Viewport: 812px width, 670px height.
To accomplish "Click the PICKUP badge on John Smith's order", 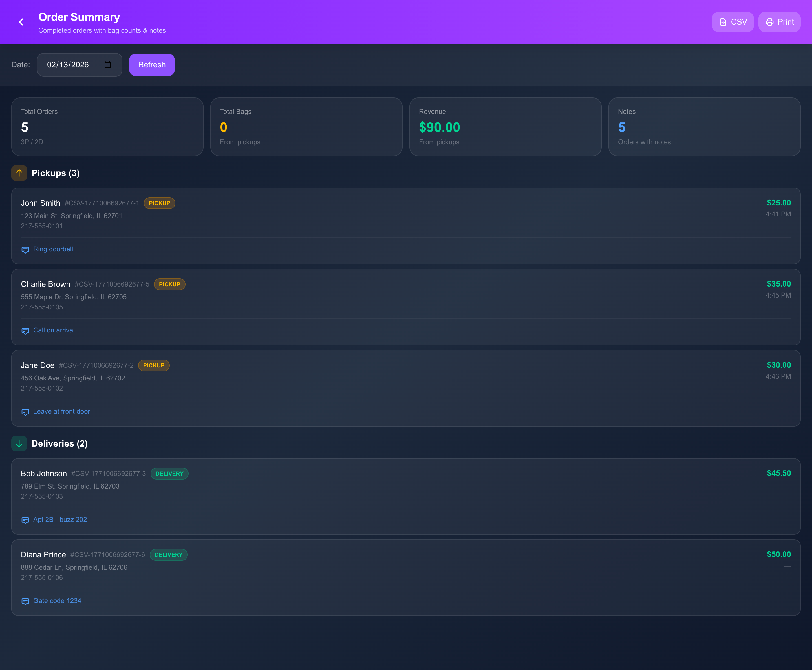I will coord(160,203).
